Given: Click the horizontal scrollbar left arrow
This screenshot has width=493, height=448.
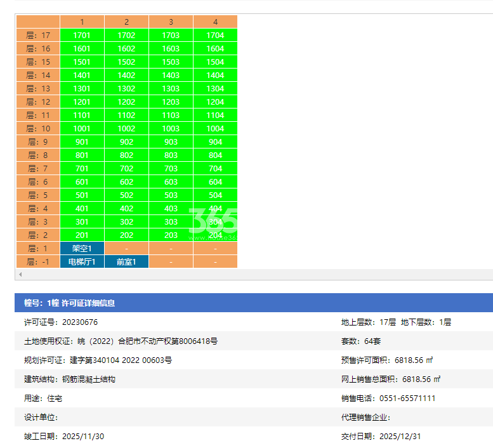Looking at the screenshot, I should [x=20, y=275].
